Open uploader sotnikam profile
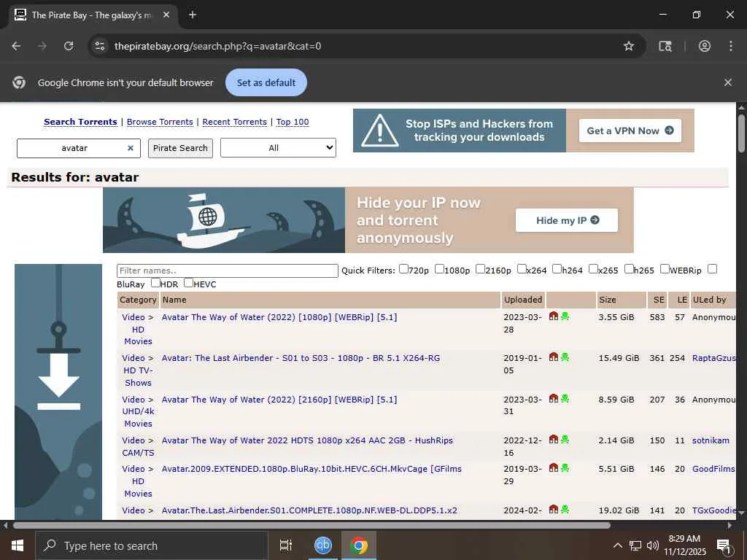This screenshot has width=747, height=560. pyautogui.click(x=711, y=440)
